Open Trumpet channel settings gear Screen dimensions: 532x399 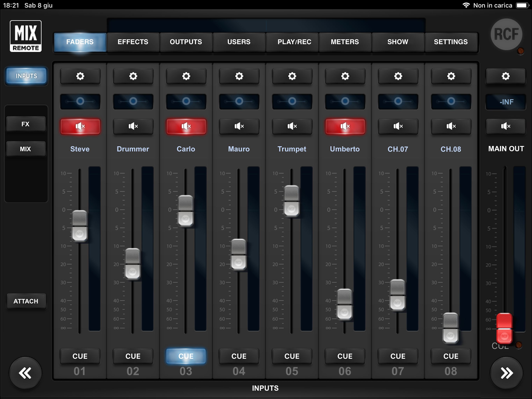(292, 76)
